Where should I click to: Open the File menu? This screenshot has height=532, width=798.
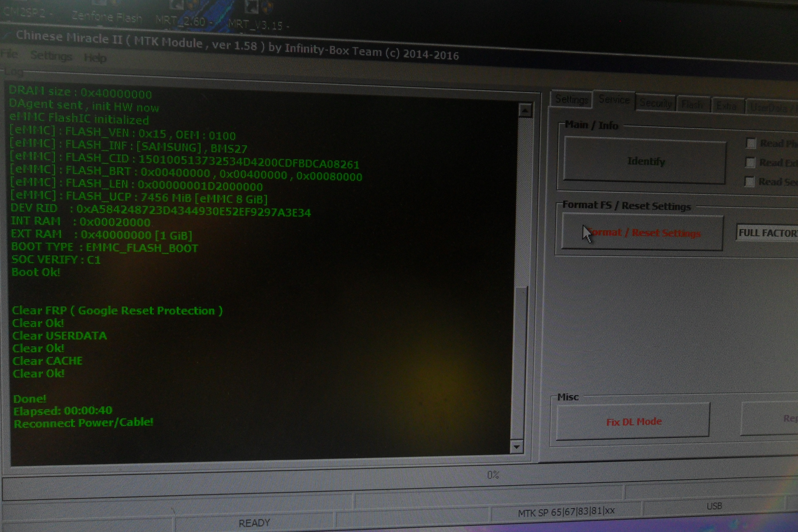9,54
